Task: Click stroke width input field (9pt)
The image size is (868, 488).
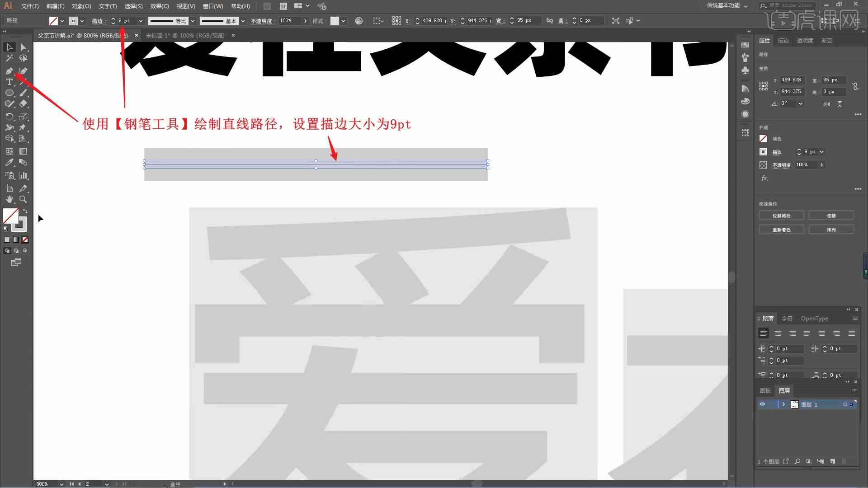Action: point(126,20)
